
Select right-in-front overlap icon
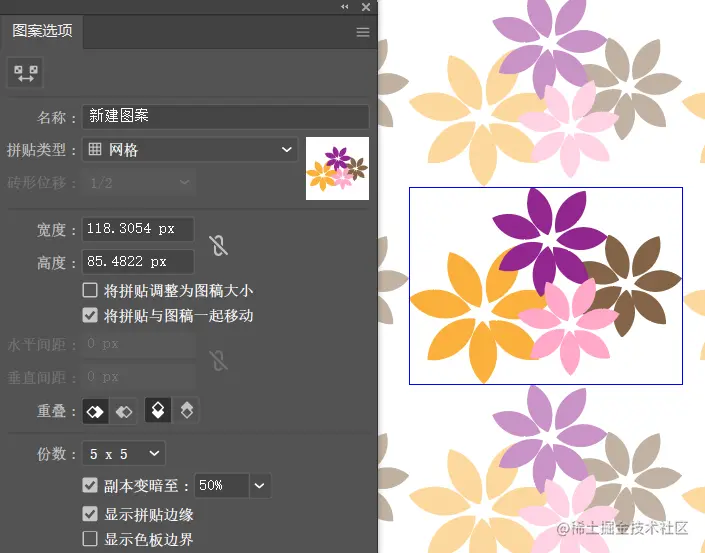coord(123,411)
